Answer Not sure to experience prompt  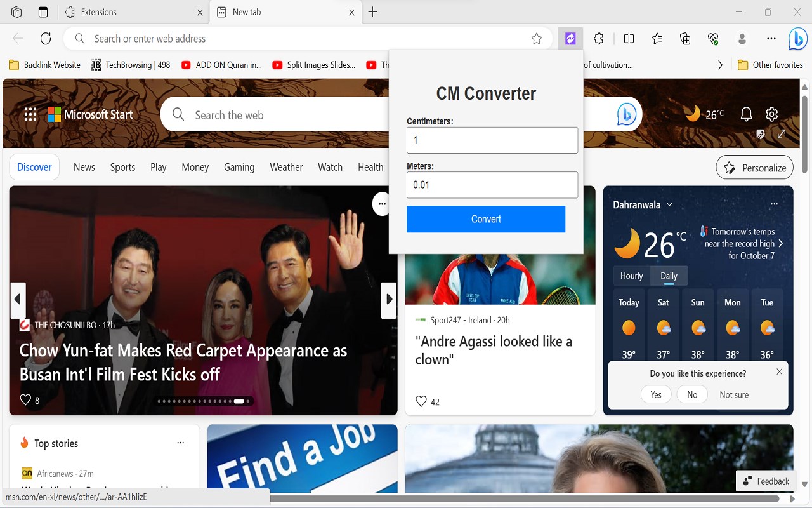click(734, 394)
